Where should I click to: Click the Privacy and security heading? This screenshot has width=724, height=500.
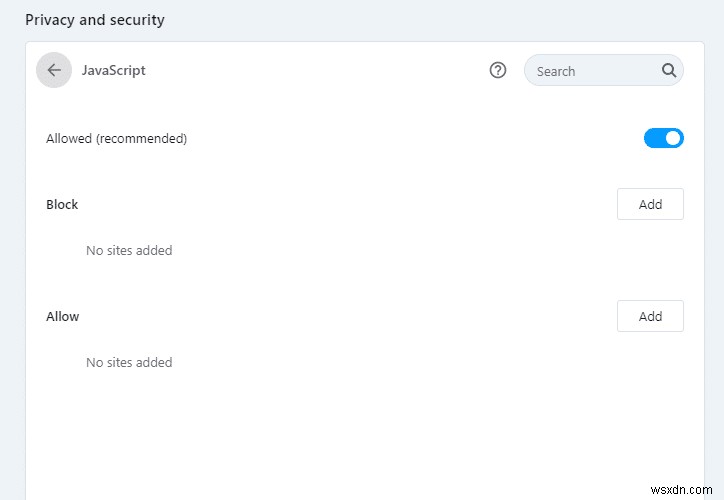[95, 20]
